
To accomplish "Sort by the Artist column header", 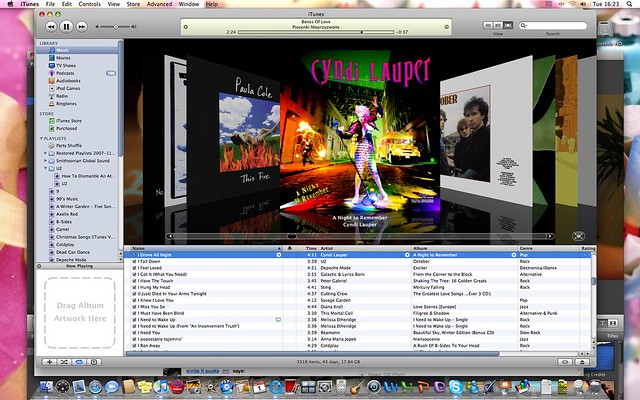I will click(364, 248).
